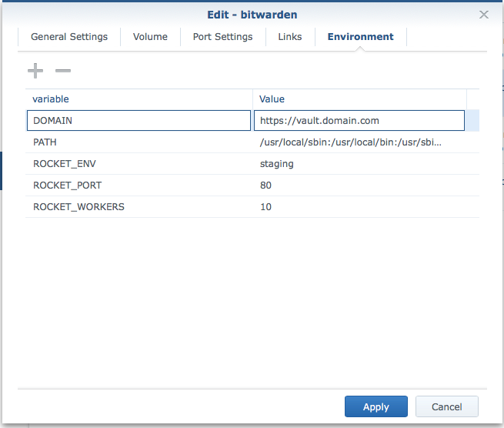Screen dimensions: 504x428
Task: Add a new environment variable with plus icon
Action: point(35,71)
